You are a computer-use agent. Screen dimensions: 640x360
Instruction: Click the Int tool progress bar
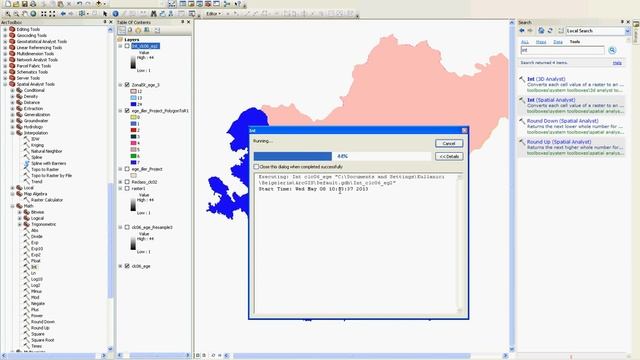[342, 156]
